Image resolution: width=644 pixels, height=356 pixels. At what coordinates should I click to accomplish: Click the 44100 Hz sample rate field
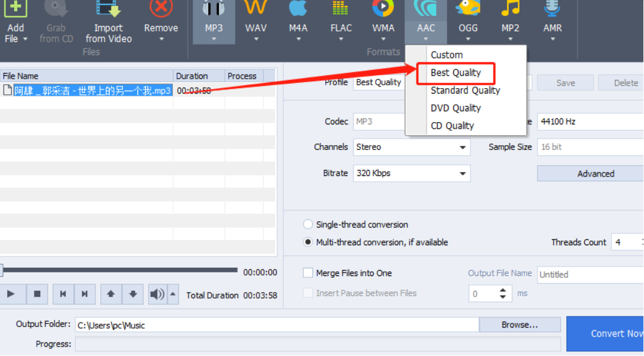tap(591, 121)
